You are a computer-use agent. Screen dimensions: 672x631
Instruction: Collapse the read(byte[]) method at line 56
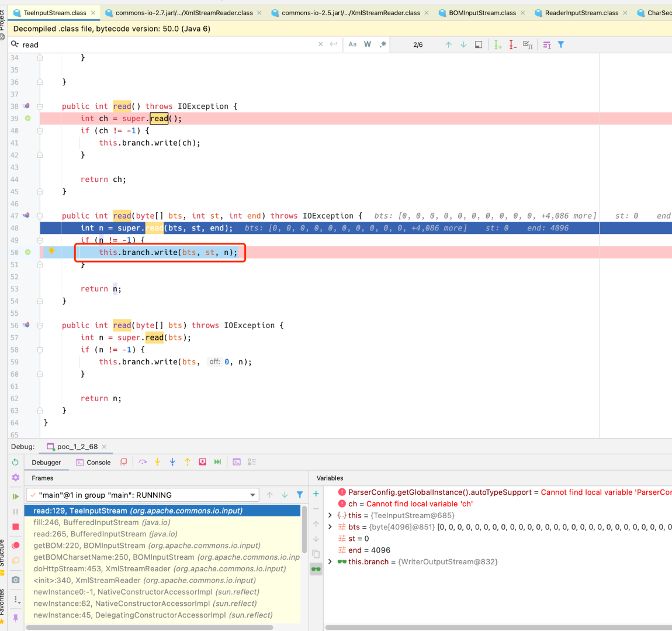pos(40,326)
